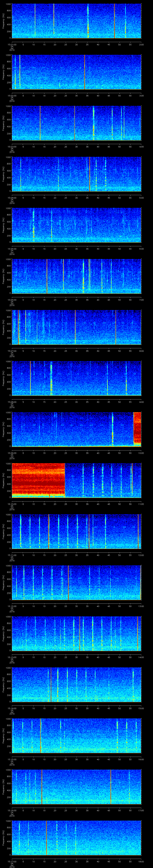Click the spectrogram panel starting at 15:07:00
The width and height of the screenshot is (153, 868).
[77, 327]
